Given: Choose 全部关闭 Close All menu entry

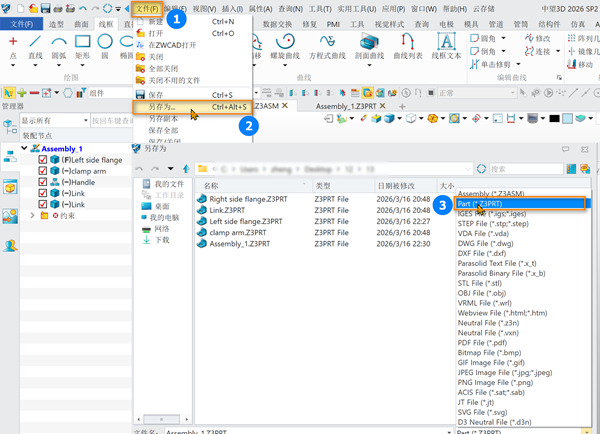Looking at the screenshot, I should coord(192,69).
